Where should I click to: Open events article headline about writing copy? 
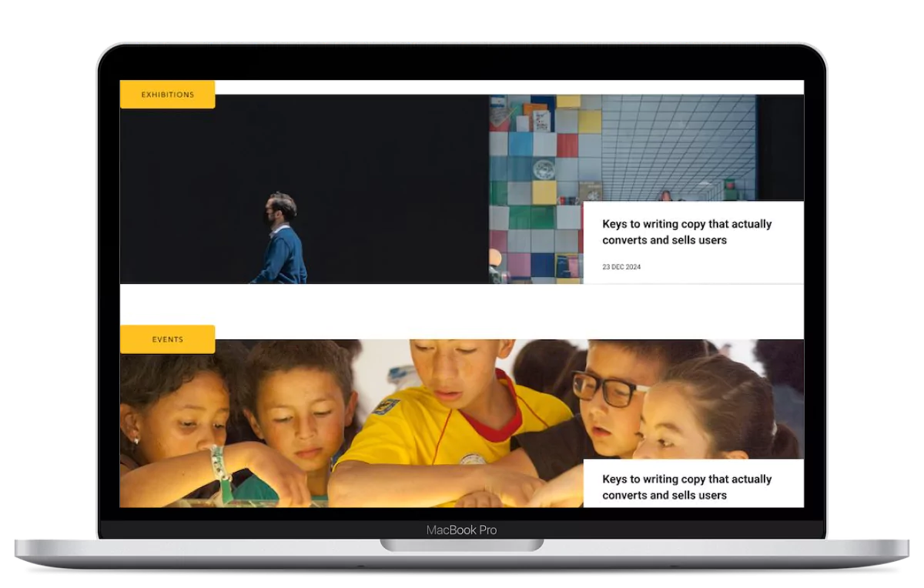tap(687, 486)
